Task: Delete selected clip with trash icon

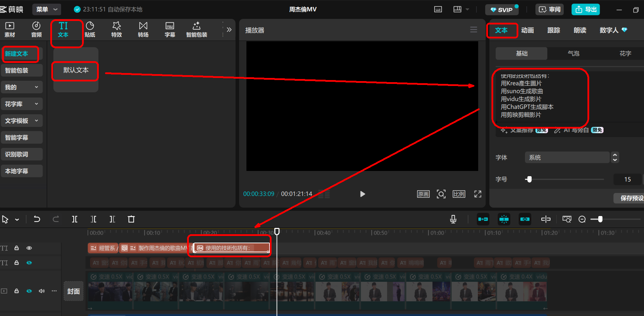Action: pyautogui.click(x=131, y=219)
